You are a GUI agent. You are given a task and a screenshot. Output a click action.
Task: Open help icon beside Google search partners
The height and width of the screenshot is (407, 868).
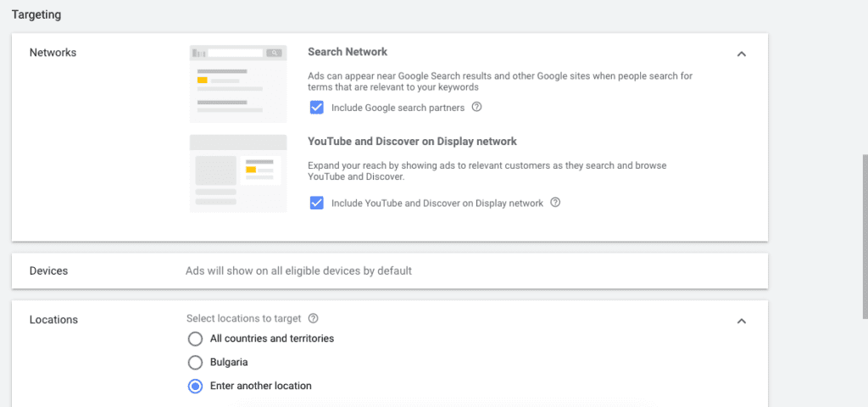pos(476,108)
